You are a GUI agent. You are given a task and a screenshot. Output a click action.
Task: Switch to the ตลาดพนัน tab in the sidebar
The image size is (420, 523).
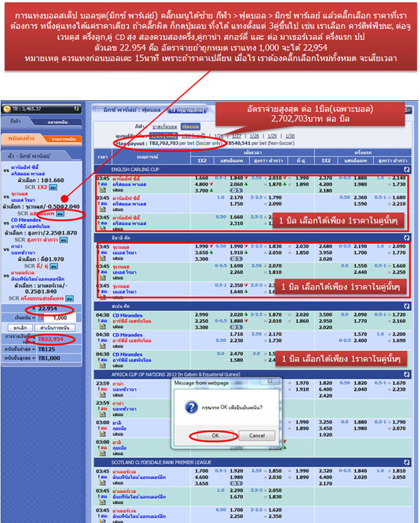(57, 122)
